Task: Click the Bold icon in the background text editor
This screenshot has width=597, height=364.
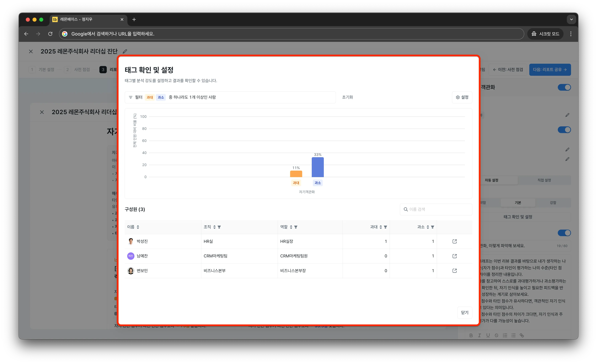Action: (471, 335)
